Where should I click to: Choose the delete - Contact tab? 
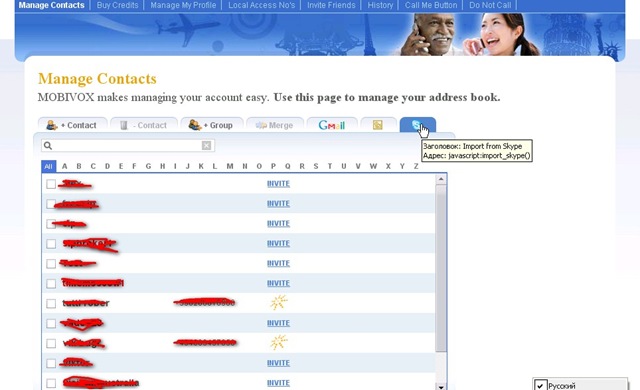pos(144,125)
